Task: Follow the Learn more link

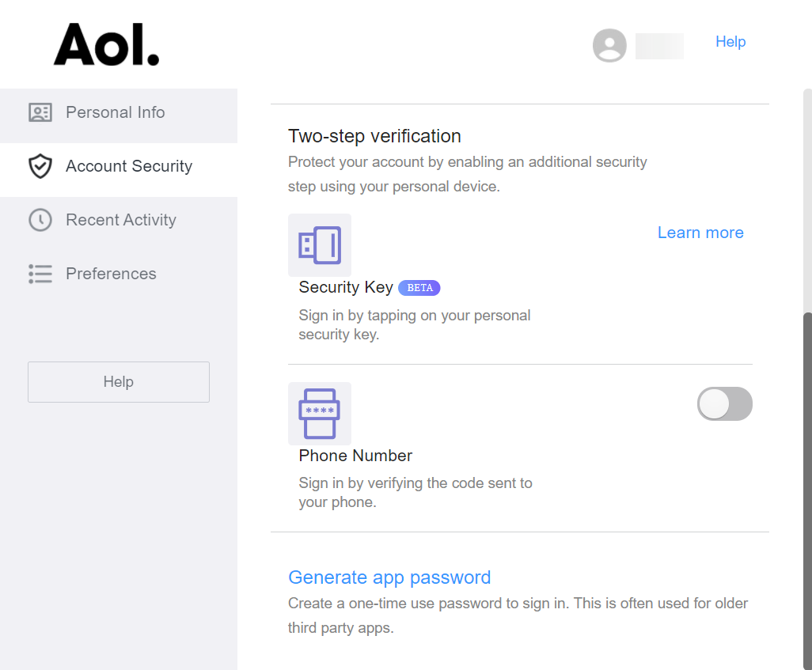Action: click(700, 233)
